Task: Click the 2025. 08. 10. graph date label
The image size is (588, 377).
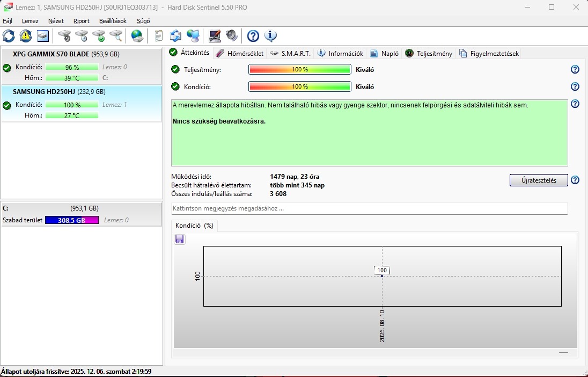Action: 382,325
